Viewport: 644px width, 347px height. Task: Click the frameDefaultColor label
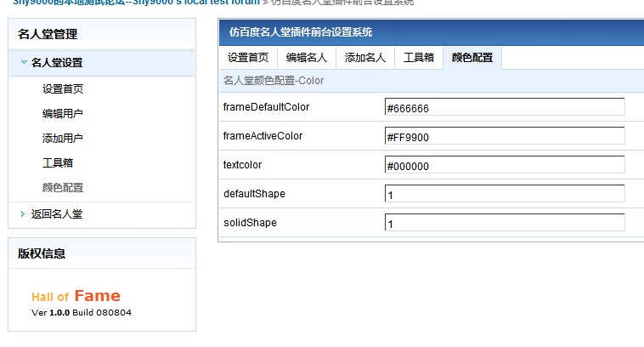(266, 107)
